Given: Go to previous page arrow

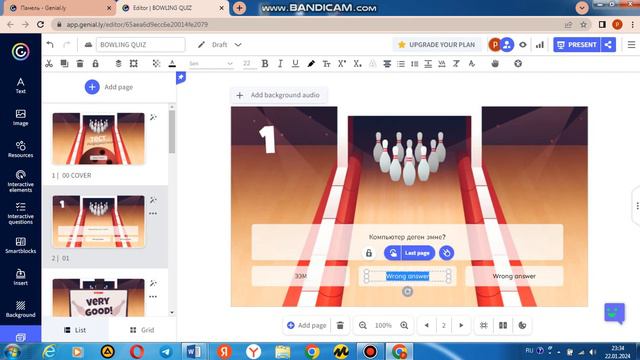Looking at the screenshot, I should pyautogui.click(x=427, y=325).
